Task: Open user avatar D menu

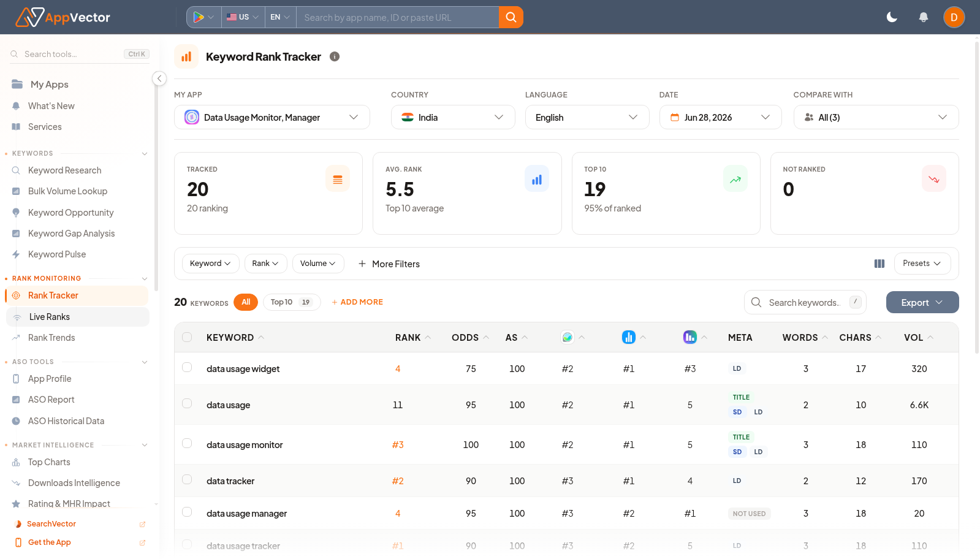Action: click(954, 17)
